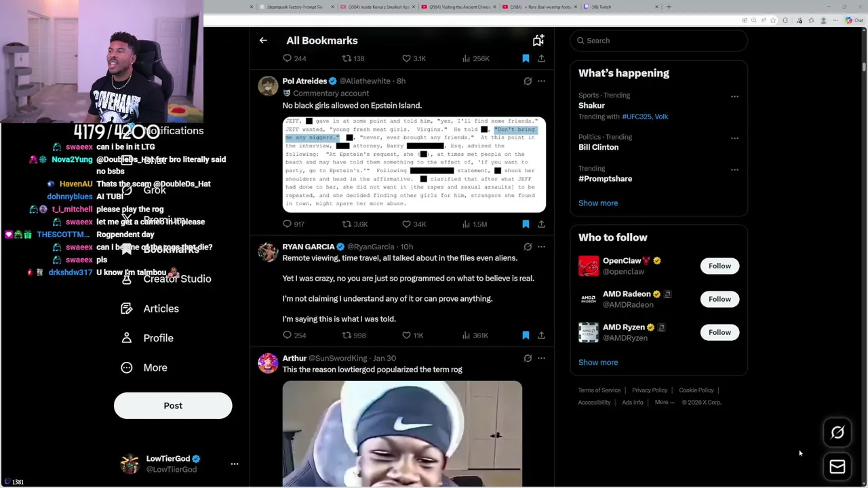Open Arthur's profile avatar

point(268,363)
